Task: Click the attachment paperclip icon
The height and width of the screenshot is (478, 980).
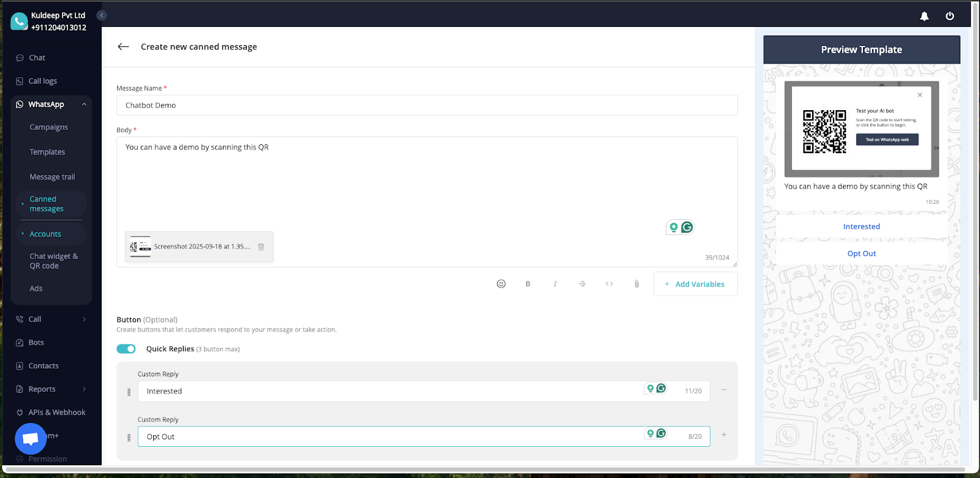Action: [x=636, y=284]
